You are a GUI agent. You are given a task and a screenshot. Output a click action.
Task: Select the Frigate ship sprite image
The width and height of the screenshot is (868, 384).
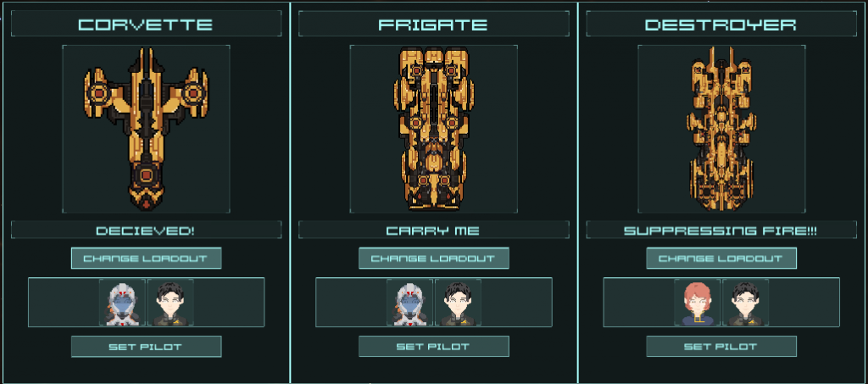[x=433, y=129]
